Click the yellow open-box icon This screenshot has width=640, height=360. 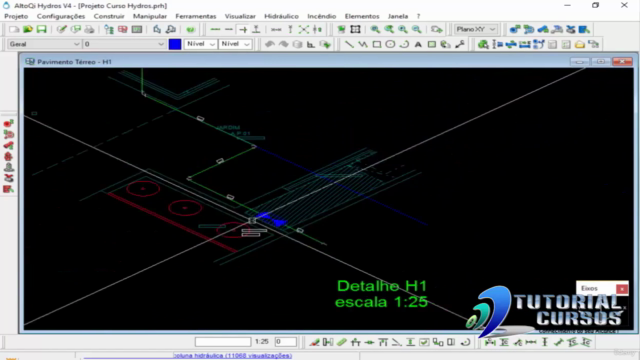point(580,44)
